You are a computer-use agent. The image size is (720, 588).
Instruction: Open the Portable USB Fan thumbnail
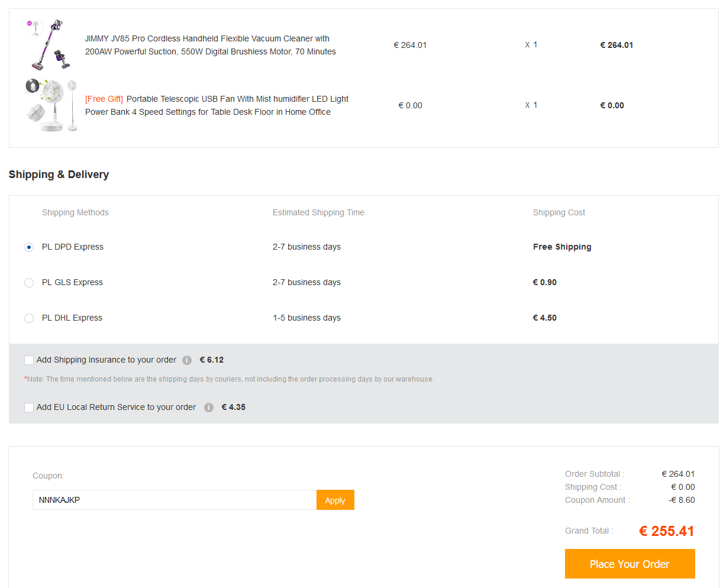(51, 105)
